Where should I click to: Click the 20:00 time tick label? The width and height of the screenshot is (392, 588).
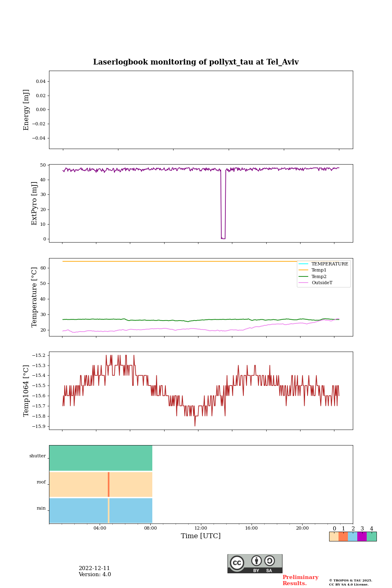click(x=302, y=528)
